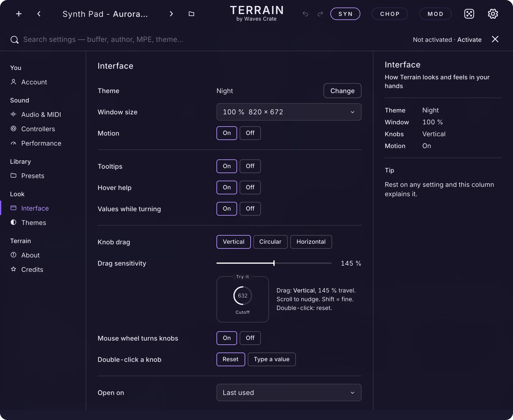This screenshot has height=420, width=513.
Task: Open the Window size dropdown
Action: click(289, 112)
